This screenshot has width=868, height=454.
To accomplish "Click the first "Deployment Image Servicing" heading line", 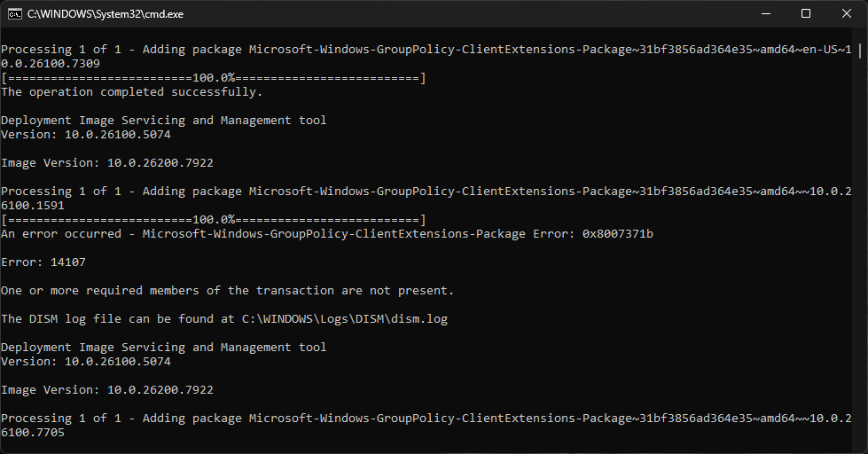I will coord(164,121).
